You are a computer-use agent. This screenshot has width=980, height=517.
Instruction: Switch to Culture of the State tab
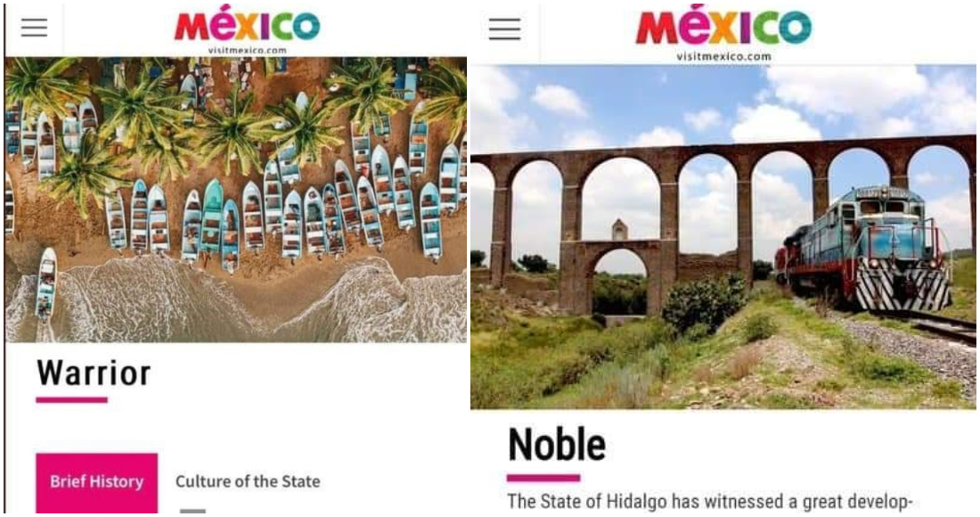(248, 481)
